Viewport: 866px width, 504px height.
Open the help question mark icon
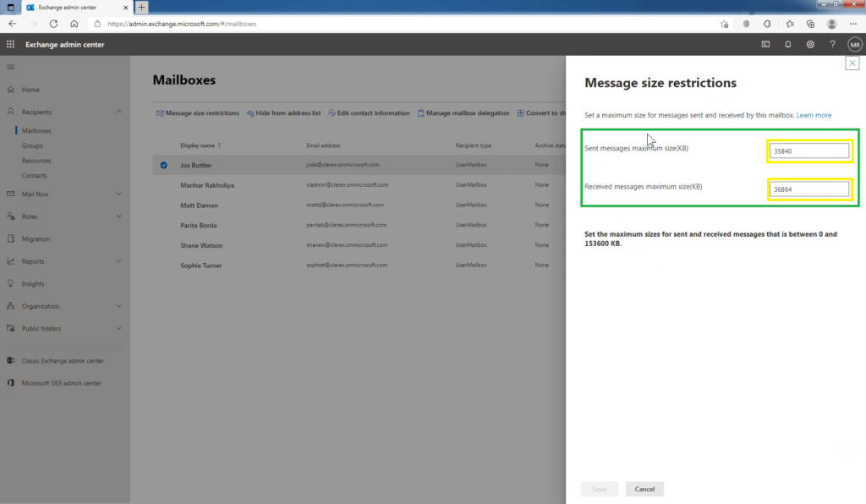click(832, 44)
